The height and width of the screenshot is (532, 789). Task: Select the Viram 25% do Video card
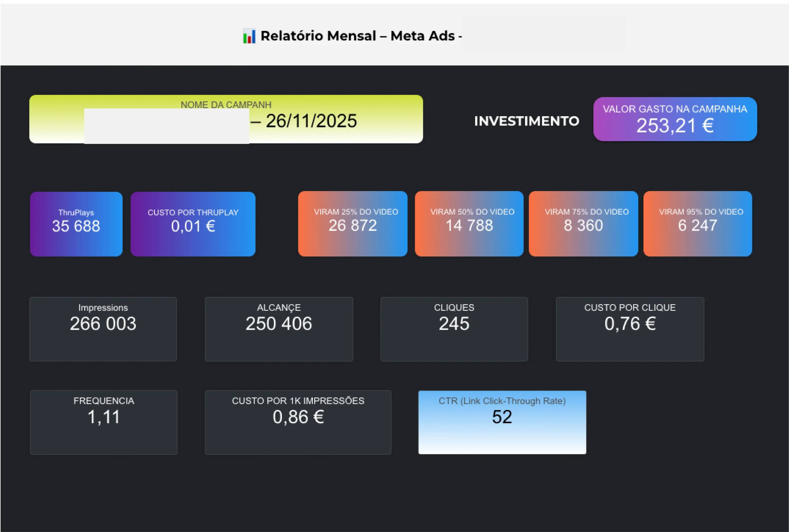click(x=353, y=223)
